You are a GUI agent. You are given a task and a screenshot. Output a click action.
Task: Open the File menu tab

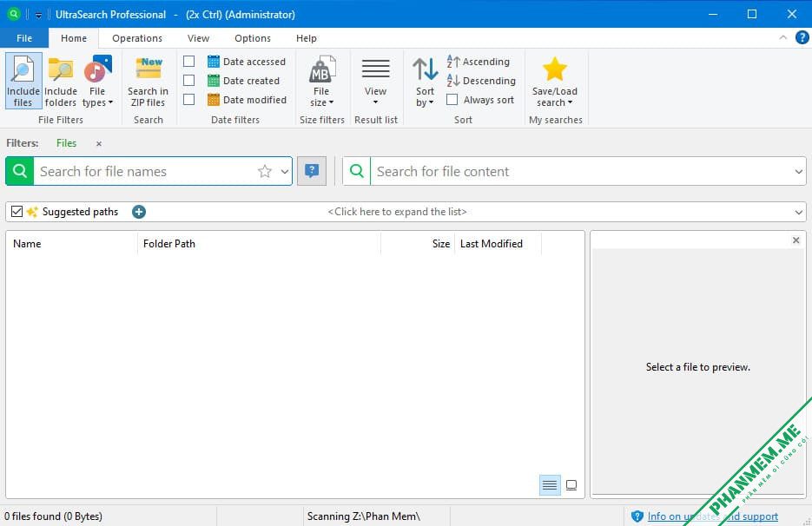click(24, 38)
